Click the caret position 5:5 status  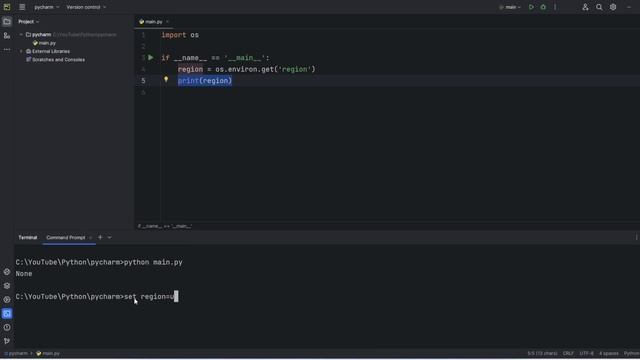[x=542, y=353]
